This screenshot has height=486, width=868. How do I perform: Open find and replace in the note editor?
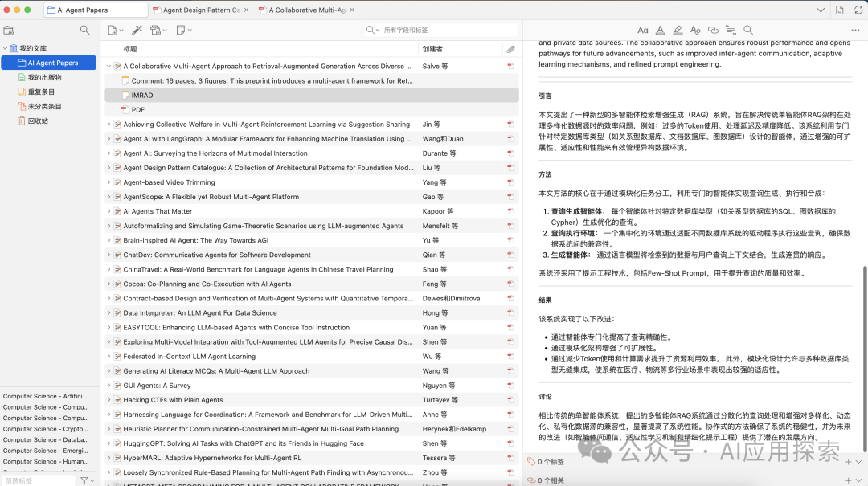point(748,30)
